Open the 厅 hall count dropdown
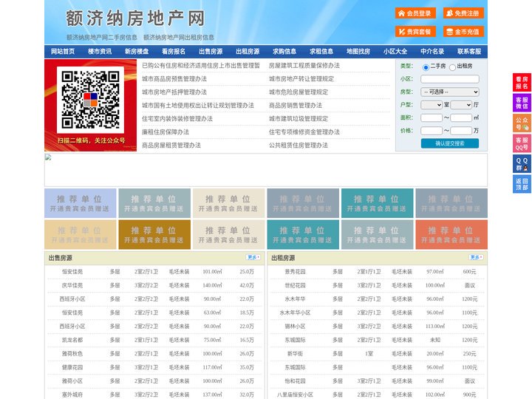532x399 pixels. pos(461,105)
